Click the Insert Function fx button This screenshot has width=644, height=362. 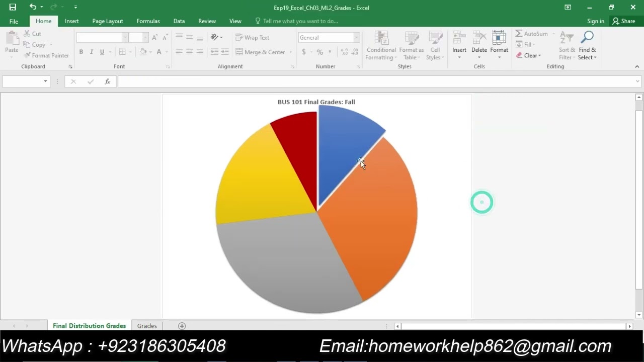[107, 81]
